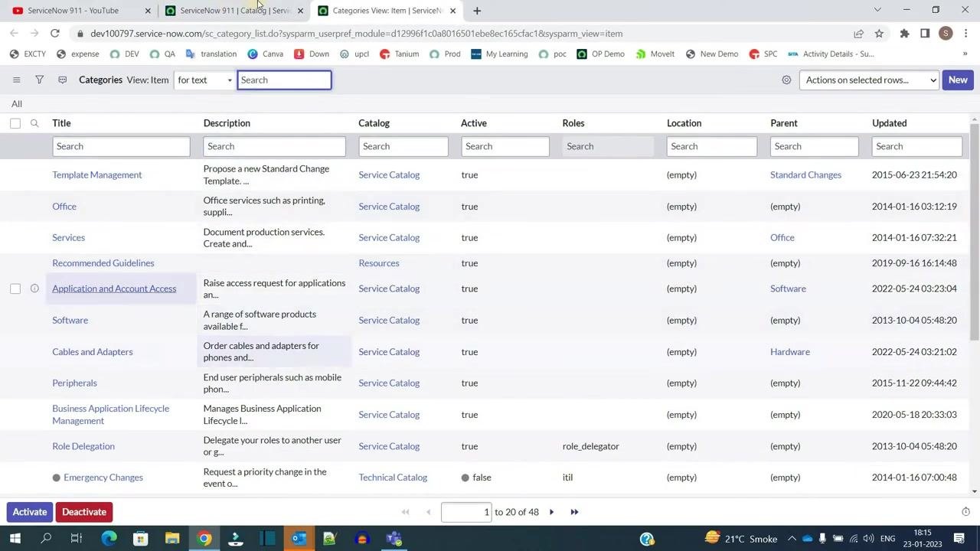Open the 'for text' search field dropdown
This screenshot has height=551, width=980.
click(204, 80)
